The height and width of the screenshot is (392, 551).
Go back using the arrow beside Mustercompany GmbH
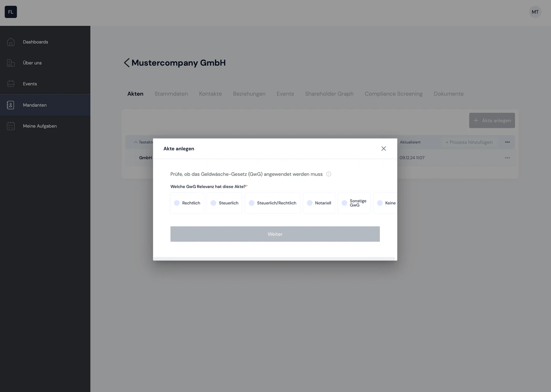[x=126, y=63]
